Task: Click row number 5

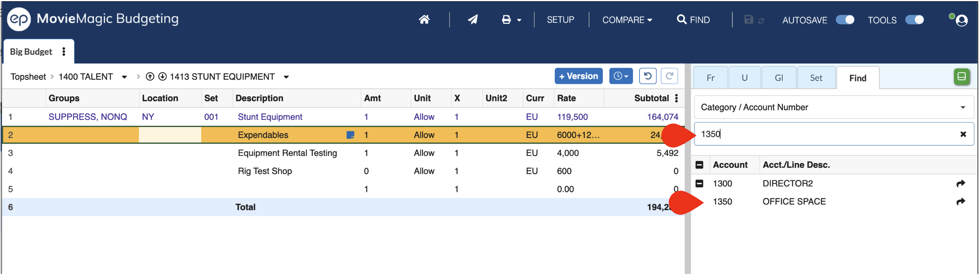Action: (11, 189)
